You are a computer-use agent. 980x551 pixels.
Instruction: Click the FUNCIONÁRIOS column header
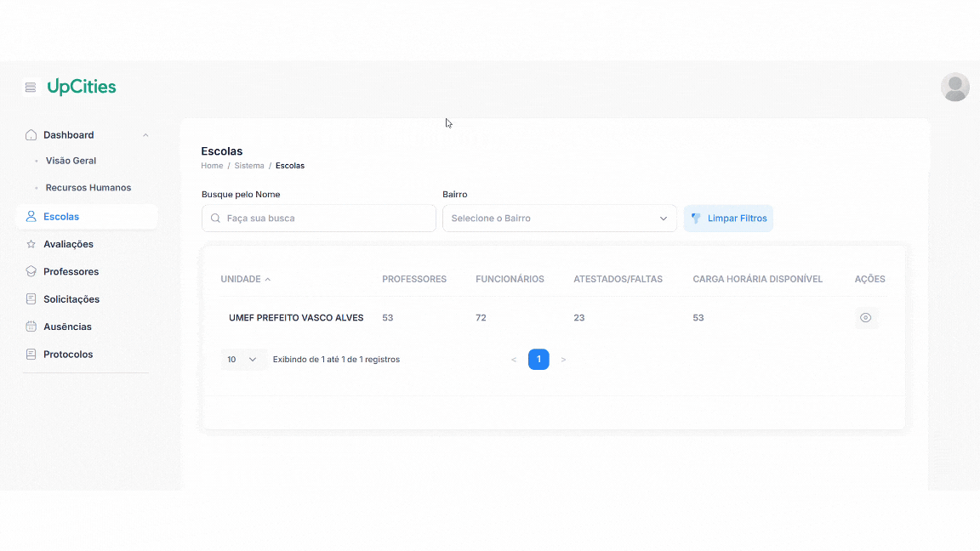click(510, 279)
